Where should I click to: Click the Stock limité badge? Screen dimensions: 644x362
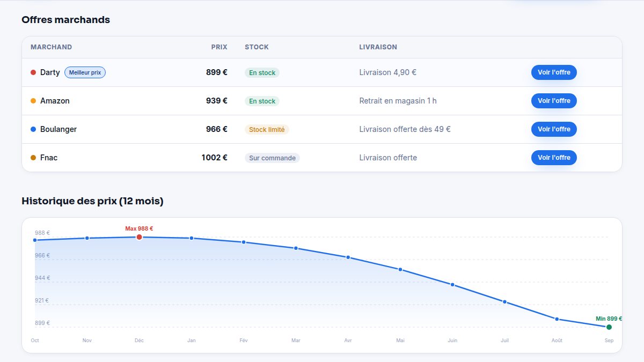(x=267, y=130)
